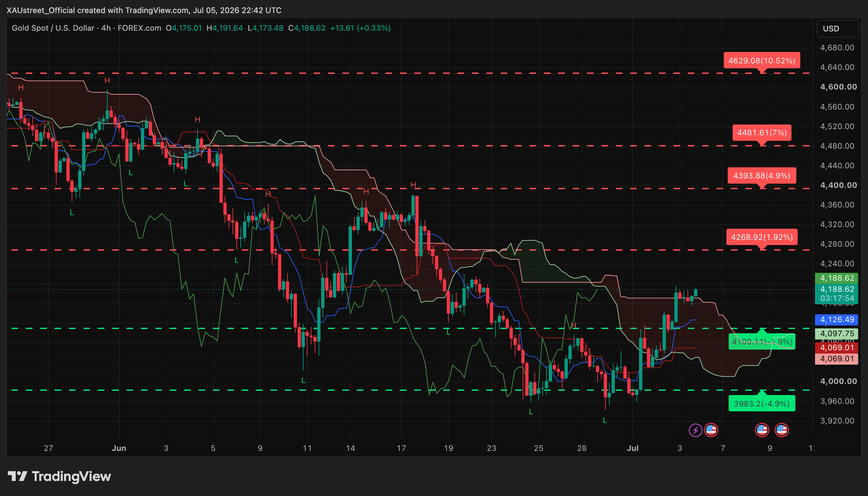This screenshot has height=496, width=868.
Task: Click the purple lightning event icon
Action: [696, 430]
